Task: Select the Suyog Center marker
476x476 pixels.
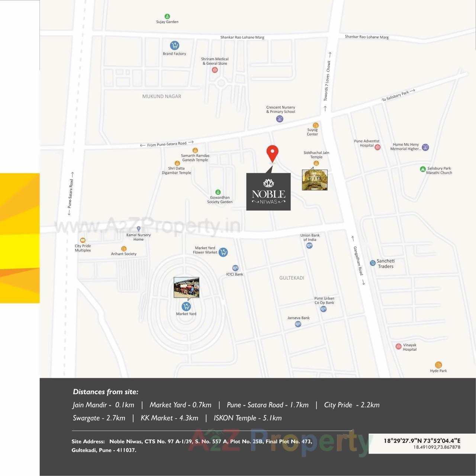Action: point(316,125)
